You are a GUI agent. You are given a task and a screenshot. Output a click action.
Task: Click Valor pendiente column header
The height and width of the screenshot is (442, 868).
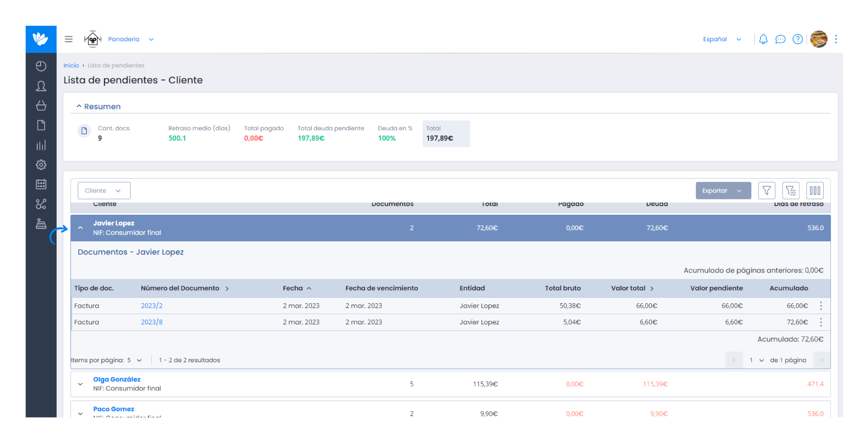point(716,288)
